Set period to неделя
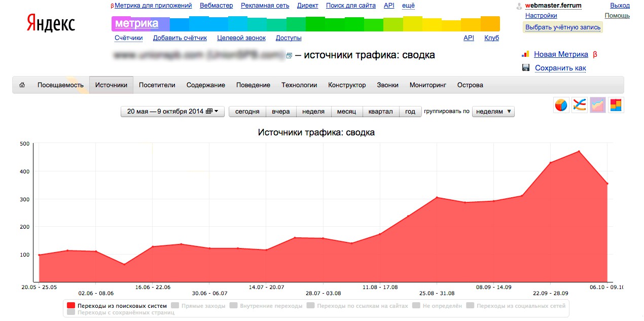The width and height of the screenshot is (644, 321). pyautogui.click(x=313, y=112)
